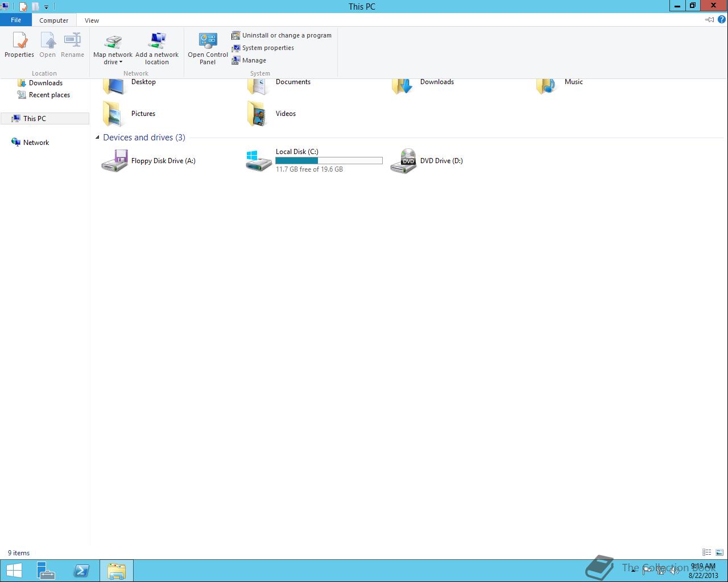Select the Floppy Disk Drive (A:)
Screen dimensions: 728x582
tap(149, 161)
